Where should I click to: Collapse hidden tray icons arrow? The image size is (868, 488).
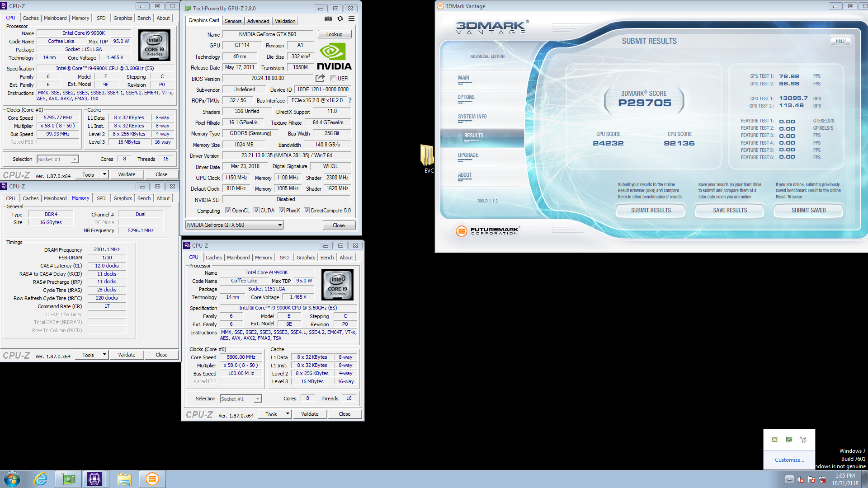789,479
